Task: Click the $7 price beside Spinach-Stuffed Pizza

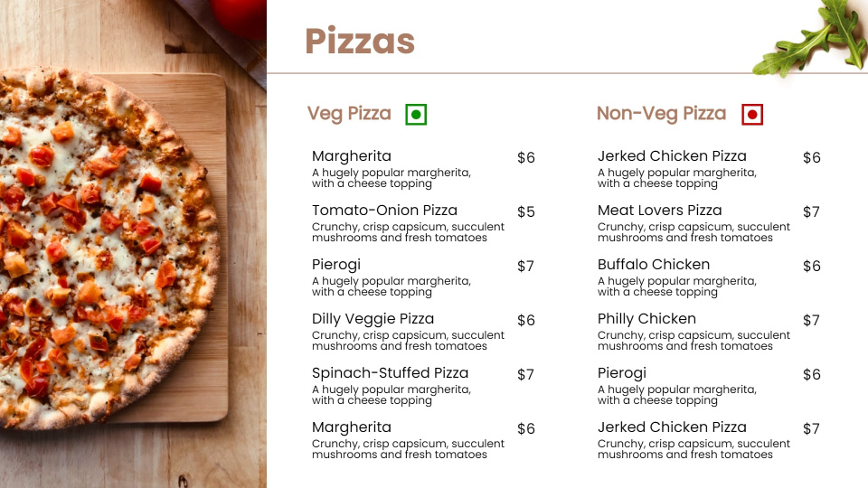Action: pos(526,375)
